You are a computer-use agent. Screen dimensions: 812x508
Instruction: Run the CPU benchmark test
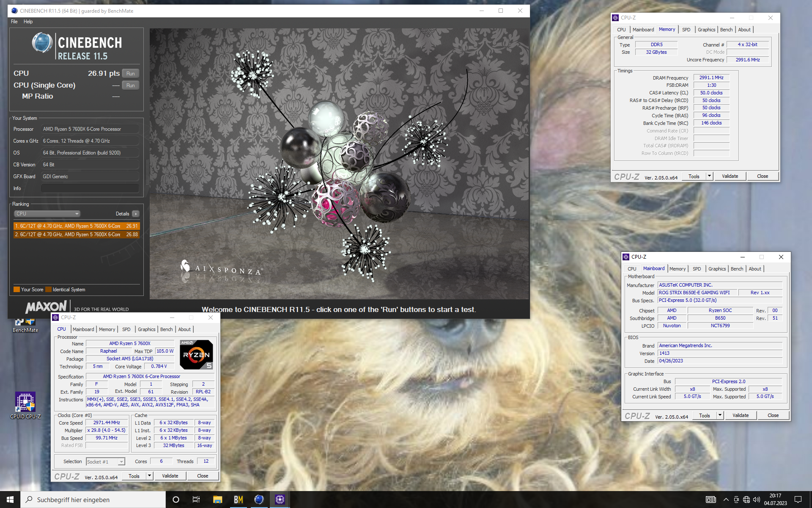[131, 74]
